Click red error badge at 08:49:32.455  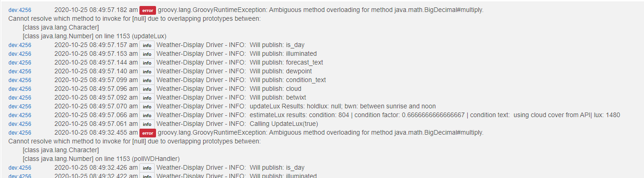[148, 133]
